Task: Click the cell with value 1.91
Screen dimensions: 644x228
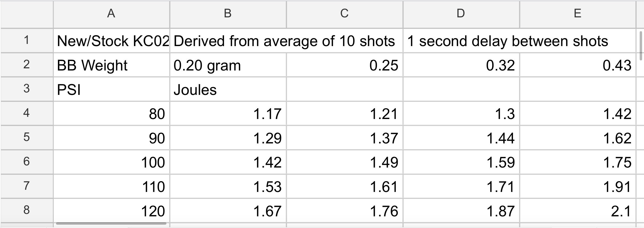Action: [x=577, y=187]
